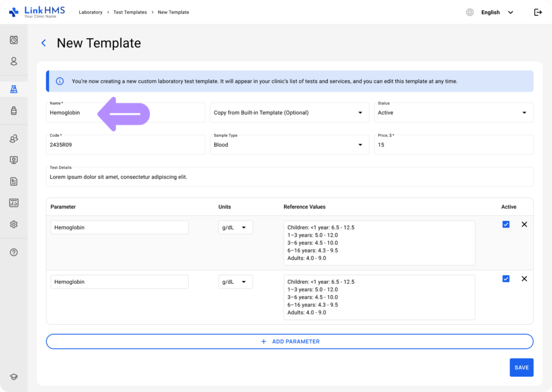The image size is (552, 392).
Task: Uncheck Active for first Hemoglobin parameter
Action: tap(506, 225)
